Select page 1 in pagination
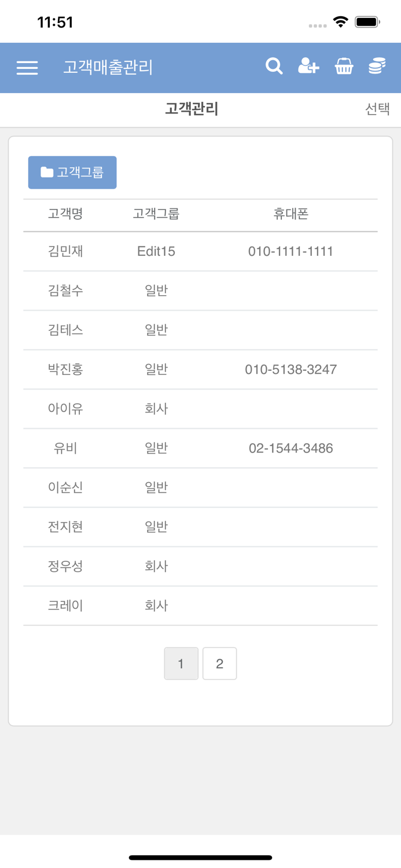Screen dimensions: 401x868 181,664
